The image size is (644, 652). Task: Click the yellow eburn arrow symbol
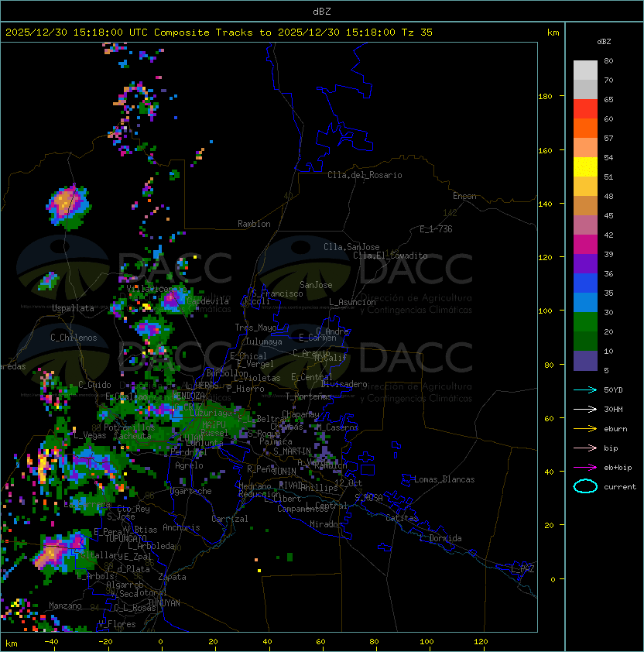point(585,429)
